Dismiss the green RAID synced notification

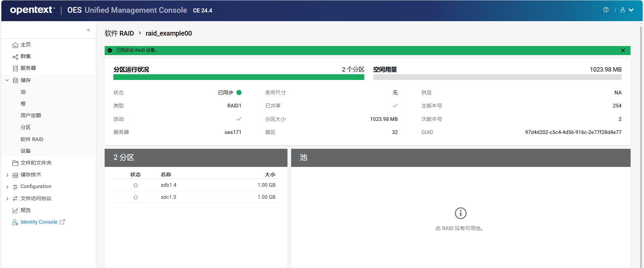tap(623, 50)
